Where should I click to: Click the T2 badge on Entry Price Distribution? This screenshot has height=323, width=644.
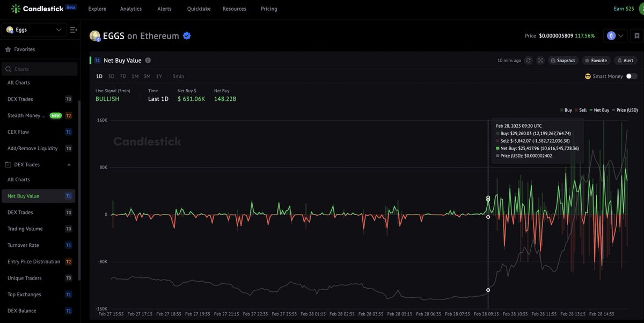point(68,262)
